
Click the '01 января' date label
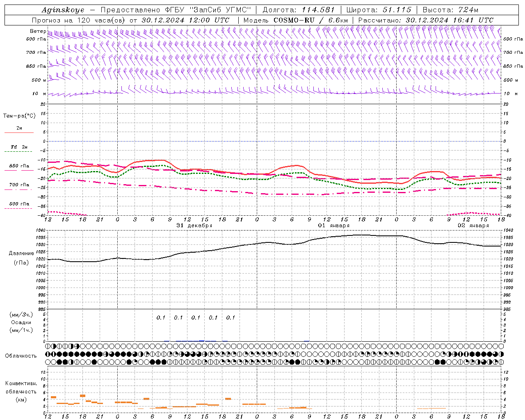point(334,226)
